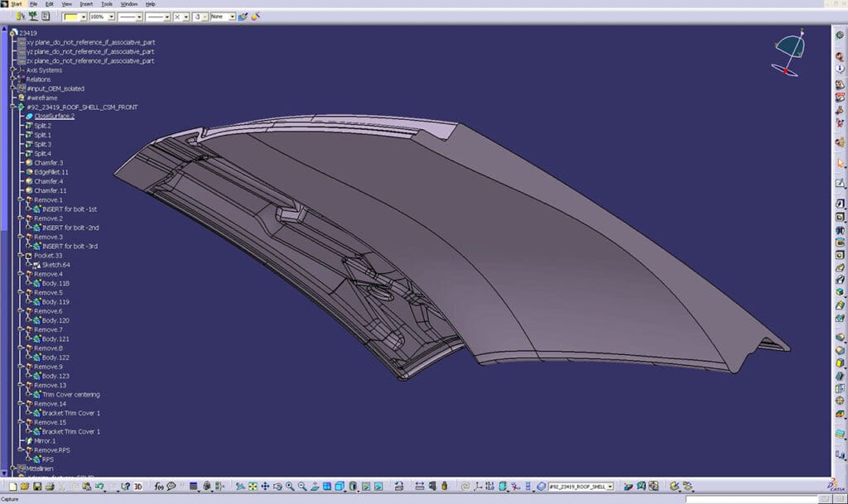Viewport: 848px width, 504px height.
Task: Click the Part Design workbench icon top-right
Action: (840, 35)
